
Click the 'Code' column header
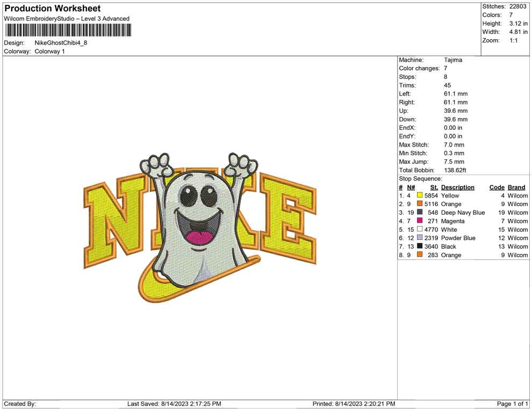coord(497,187)
